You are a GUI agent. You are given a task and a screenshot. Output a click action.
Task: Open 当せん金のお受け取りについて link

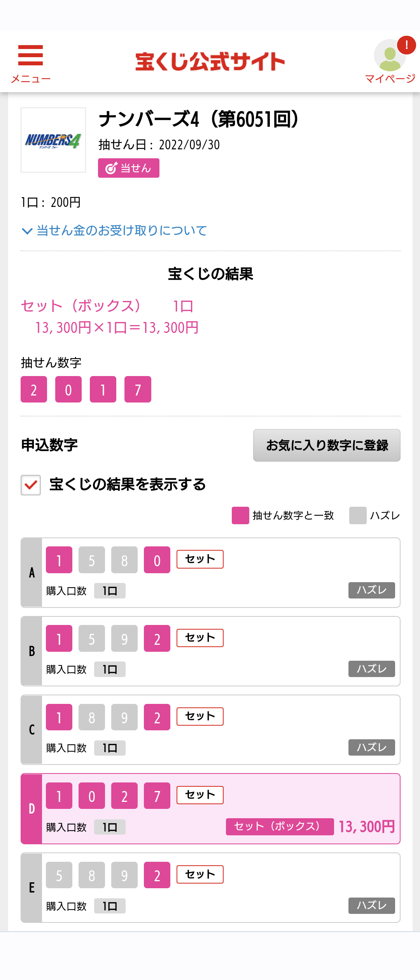click(122, 231)
